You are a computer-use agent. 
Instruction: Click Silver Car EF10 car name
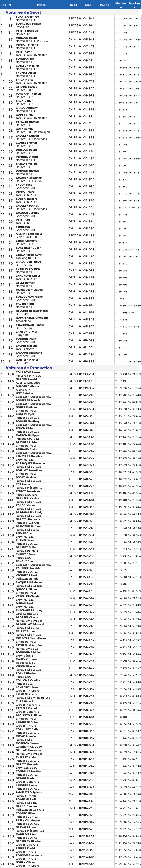click(26, 237)
